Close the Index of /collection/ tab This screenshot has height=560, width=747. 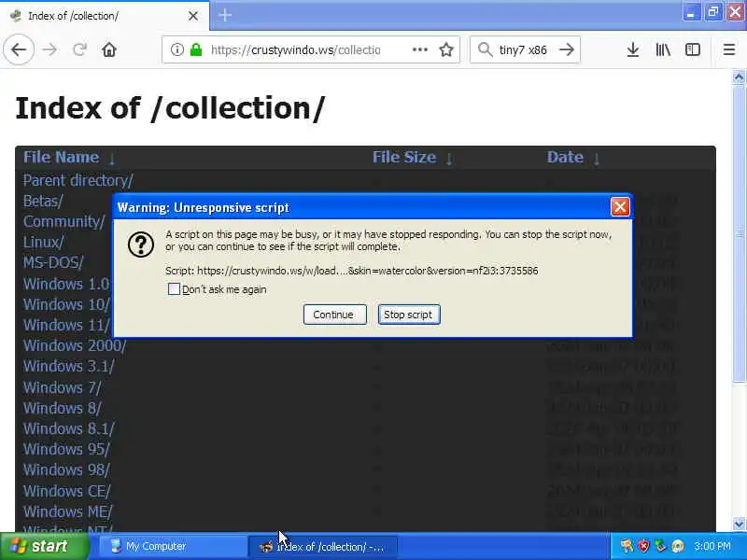(x=193, y=16)
